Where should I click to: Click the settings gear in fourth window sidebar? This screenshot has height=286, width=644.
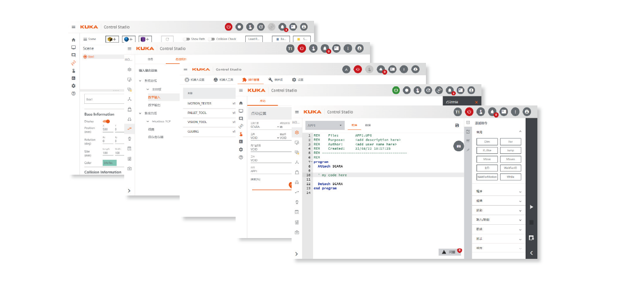[241, 150]
